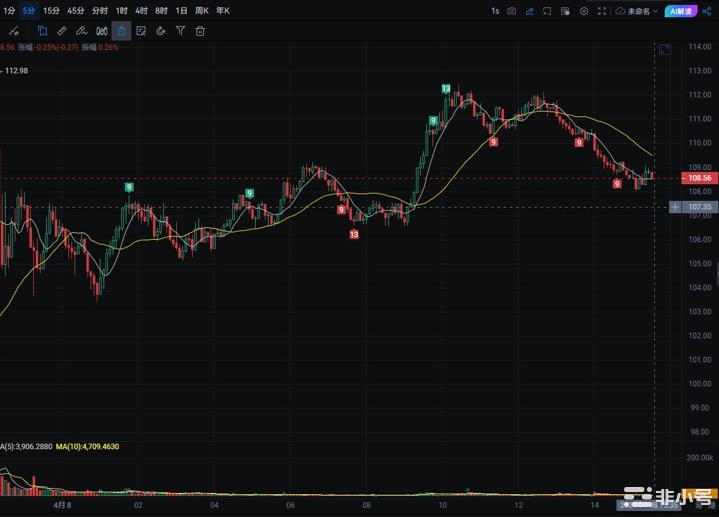Expand the chart pane corner button

(664, 49)
